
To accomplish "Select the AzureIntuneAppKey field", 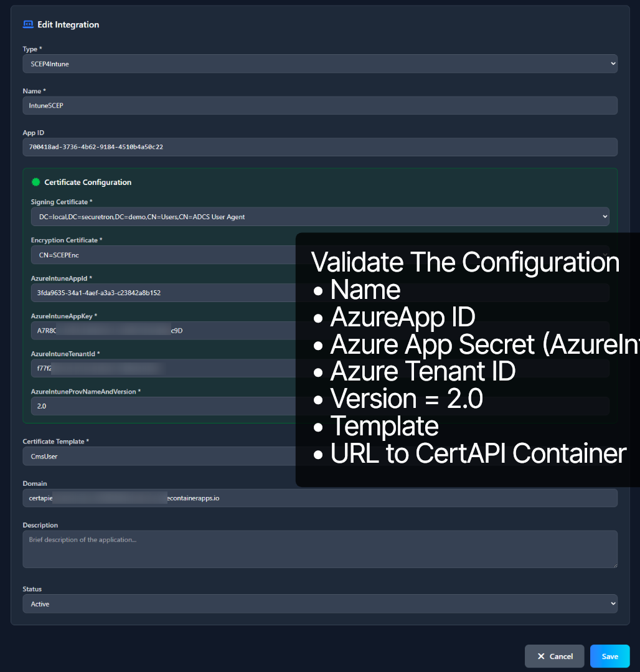I will (x=156, y=330).
